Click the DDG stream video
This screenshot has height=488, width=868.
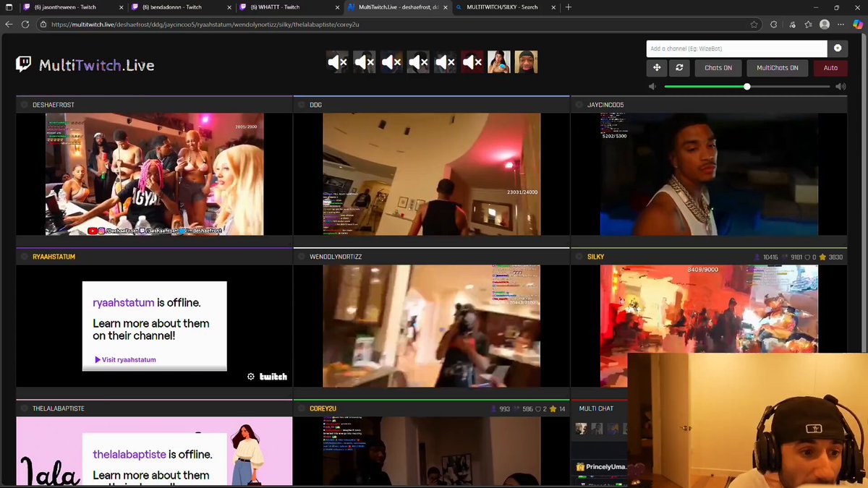[x=431, y=174]
